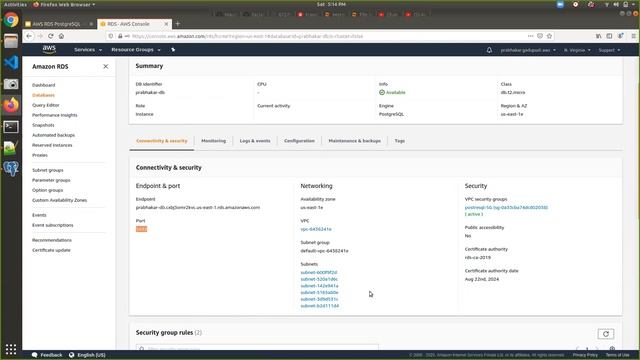Open AWS notifications bell

coord(489,50)
